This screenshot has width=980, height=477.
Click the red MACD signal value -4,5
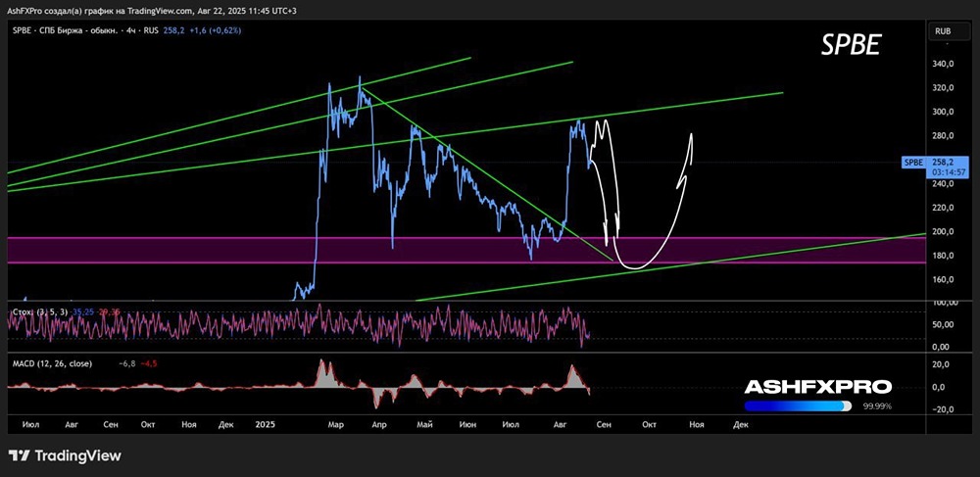coord(149,363)
